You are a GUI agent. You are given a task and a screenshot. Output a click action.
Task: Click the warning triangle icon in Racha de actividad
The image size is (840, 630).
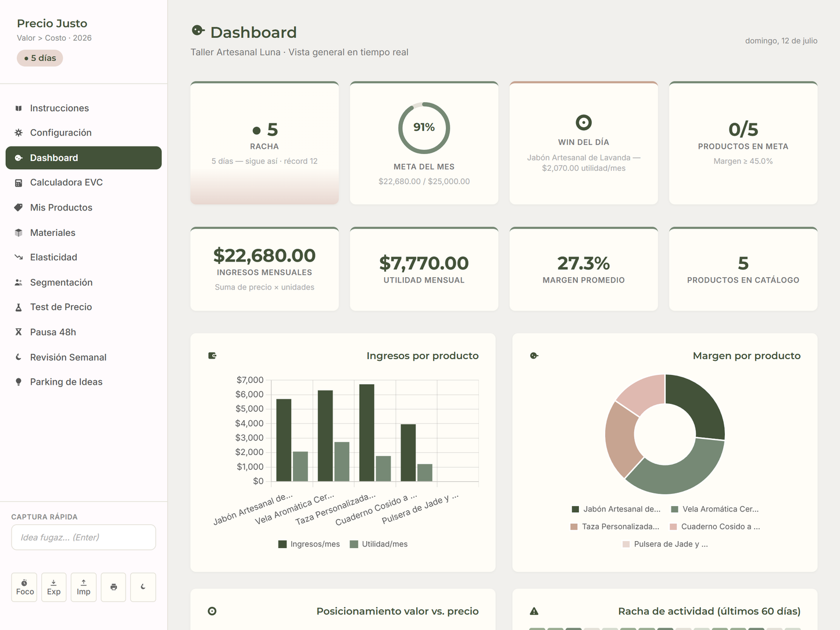click(x=534, y=611)
